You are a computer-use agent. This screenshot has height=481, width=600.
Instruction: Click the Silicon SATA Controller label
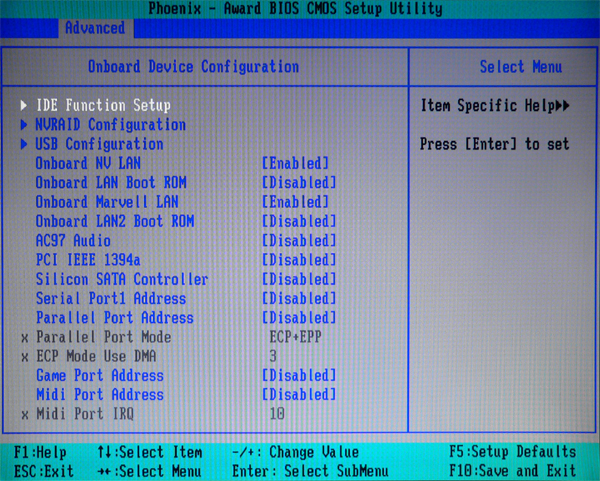(122, 279)
